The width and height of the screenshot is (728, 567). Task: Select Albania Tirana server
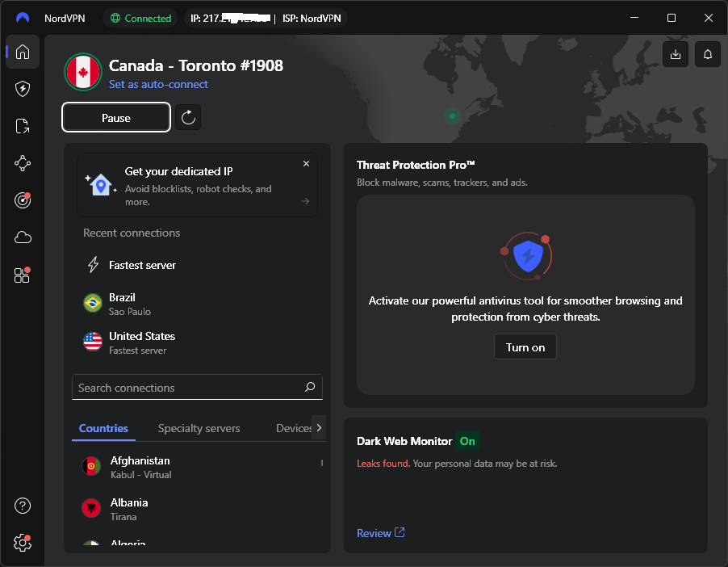click(x=197, y=509)
